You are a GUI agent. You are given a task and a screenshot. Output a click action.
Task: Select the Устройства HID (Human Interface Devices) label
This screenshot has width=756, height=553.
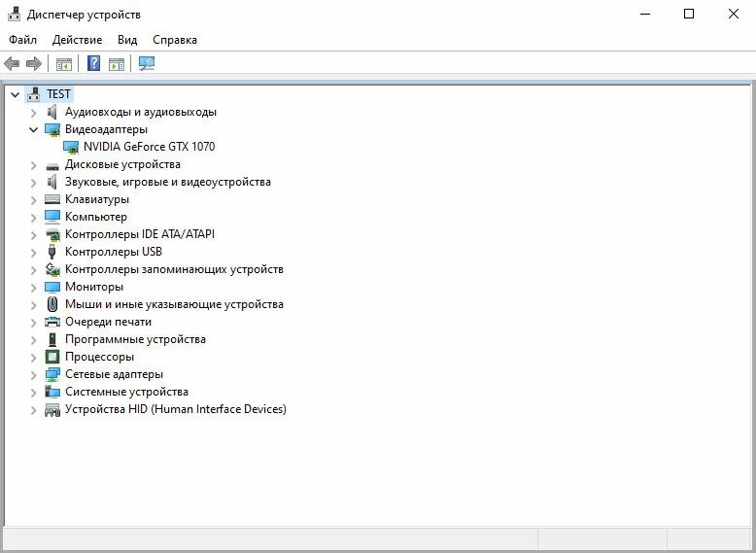(176, 409)
